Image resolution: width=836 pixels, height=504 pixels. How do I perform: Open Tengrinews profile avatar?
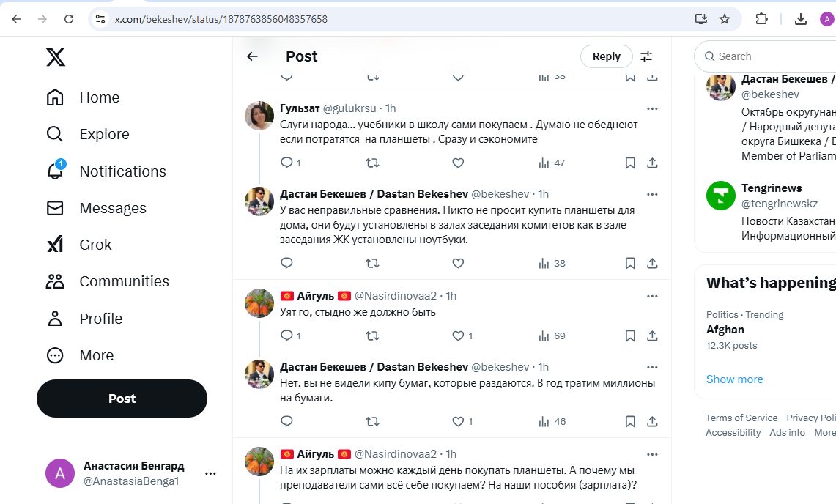click(720, 196)
